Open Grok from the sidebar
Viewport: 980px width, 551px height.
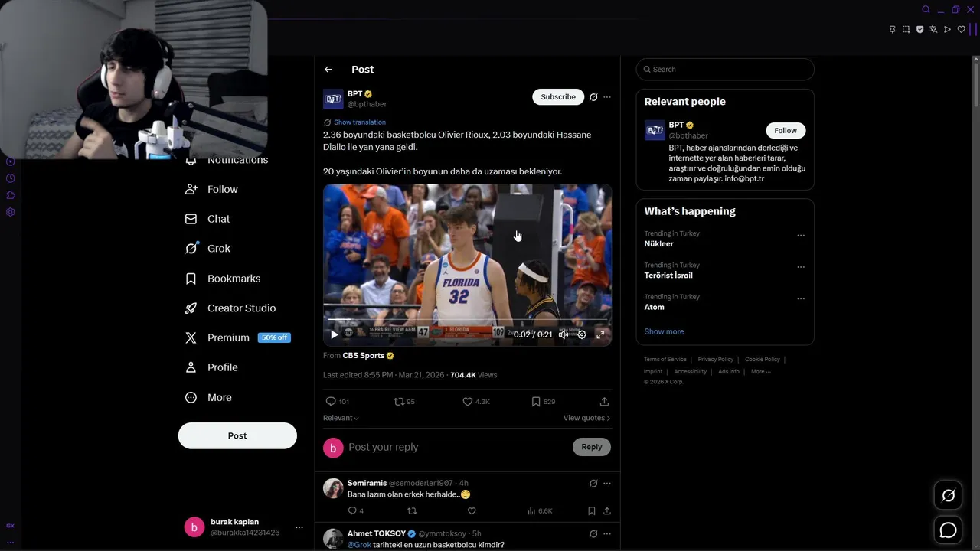[x=207, y=249]
